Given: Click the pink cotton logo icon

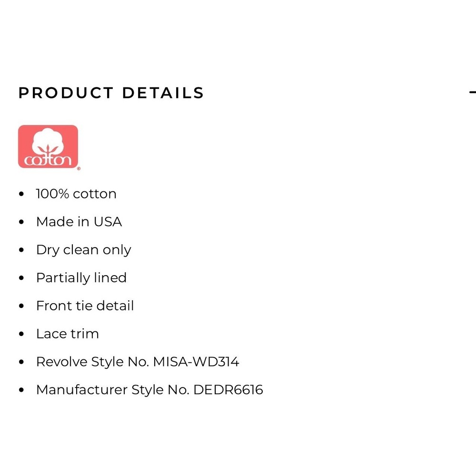Looking at the screenshot, I should [x=48, y=146].
